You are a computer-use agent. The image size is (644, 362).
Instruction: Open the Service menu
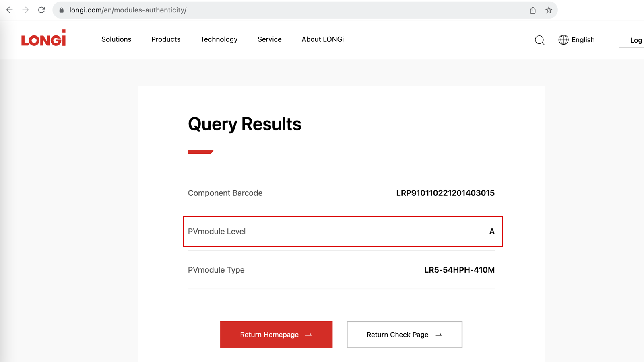tap(270, 39)
